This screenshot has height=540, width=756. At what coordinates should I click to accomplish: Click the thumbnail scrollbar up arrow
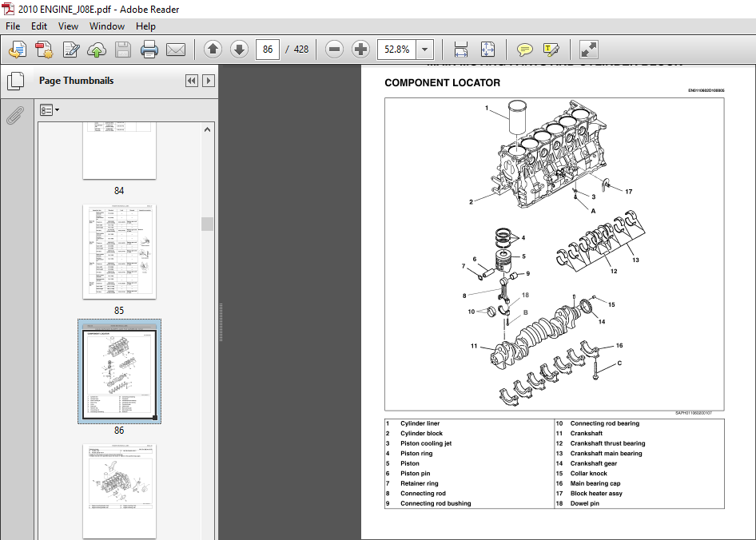207,129
